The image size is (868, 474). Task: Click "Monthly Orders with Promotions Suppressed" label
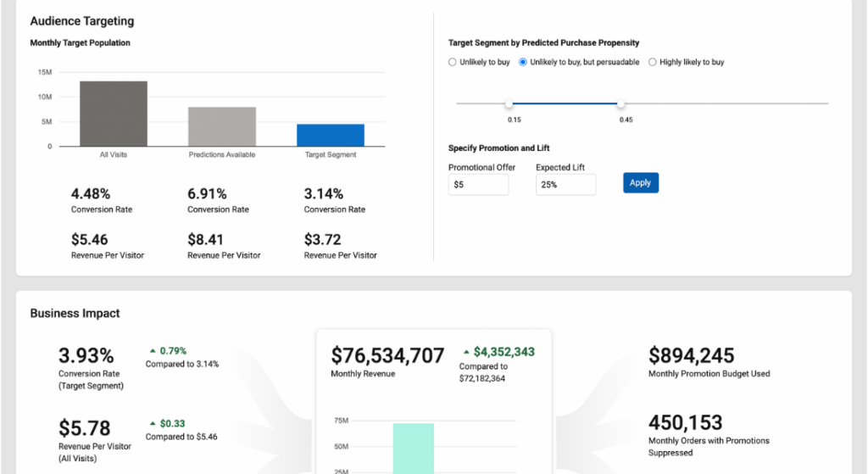709,447
